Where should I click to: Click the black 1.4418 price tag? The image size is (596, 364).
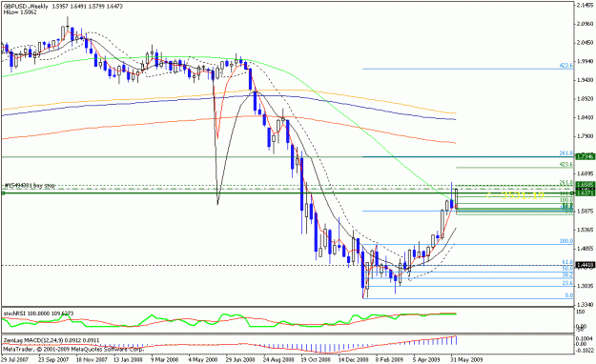[x=585, y=266]
